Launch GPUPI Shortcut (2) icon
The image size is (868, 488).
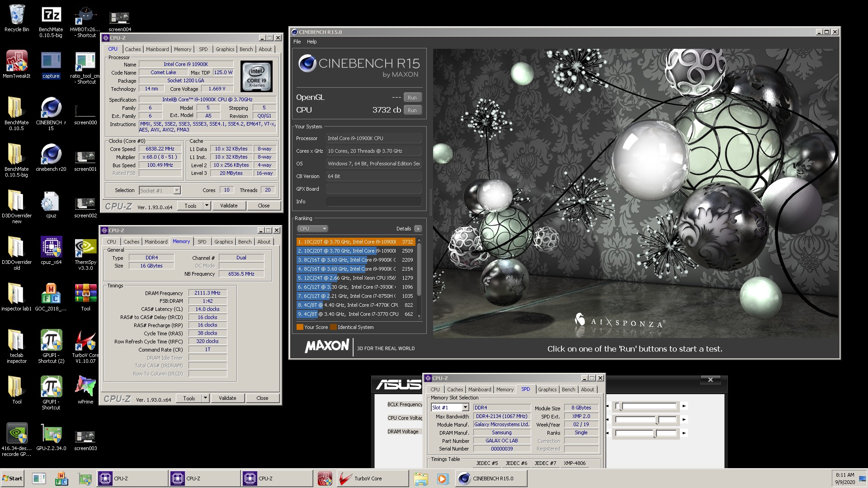point(51,346)
